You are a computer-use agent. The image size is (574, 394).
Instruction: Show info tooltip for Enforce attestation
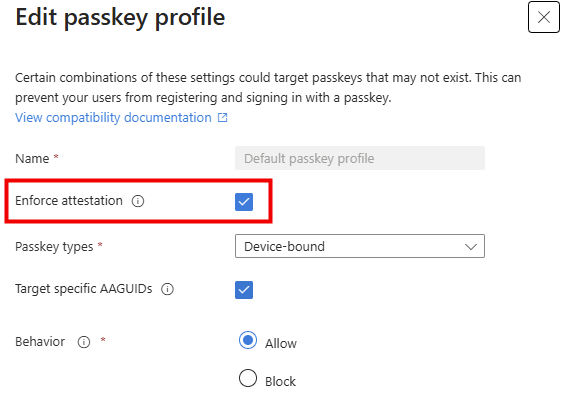click(x=138, y=201)
